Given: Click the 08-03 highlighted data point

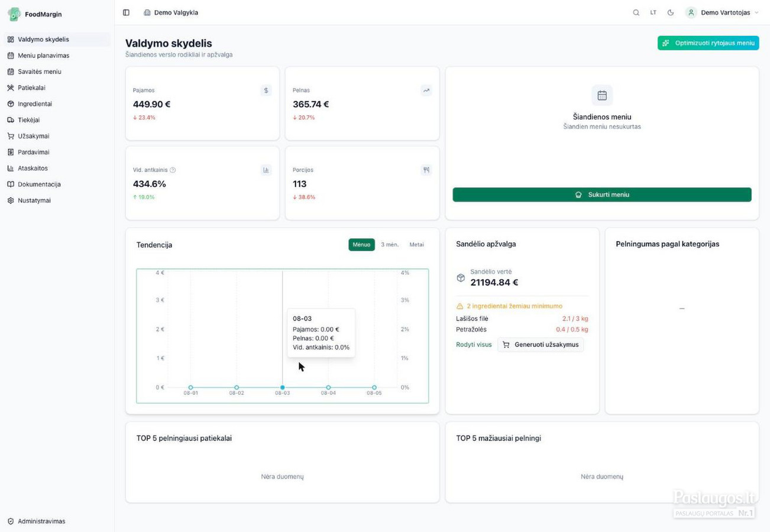Looking at the screenshot, I should point(283,388).
